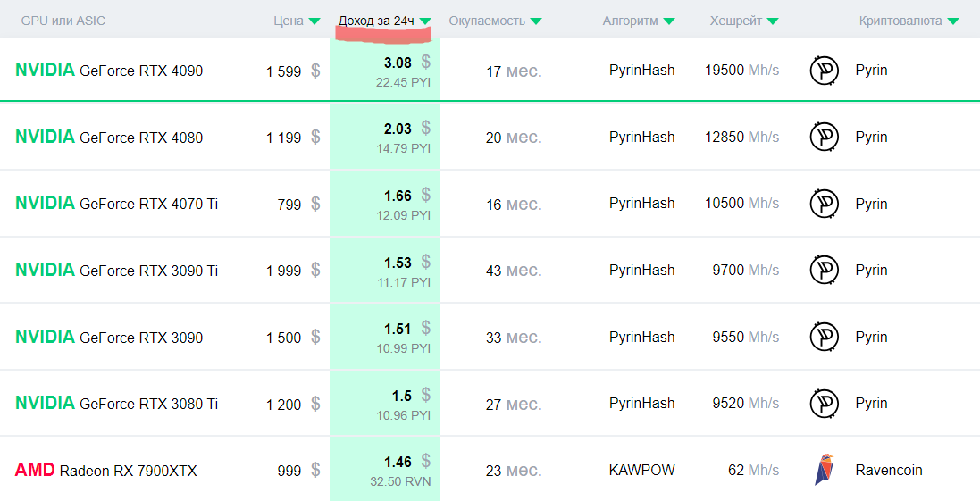Click the 23 мес. payback cell
980x501 pixels.
(514, 471)
